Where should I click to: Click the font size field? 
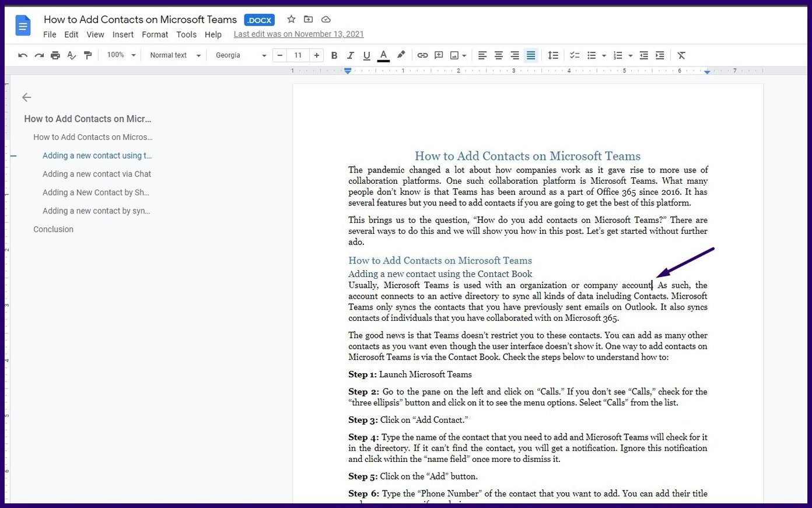(298, 55)
